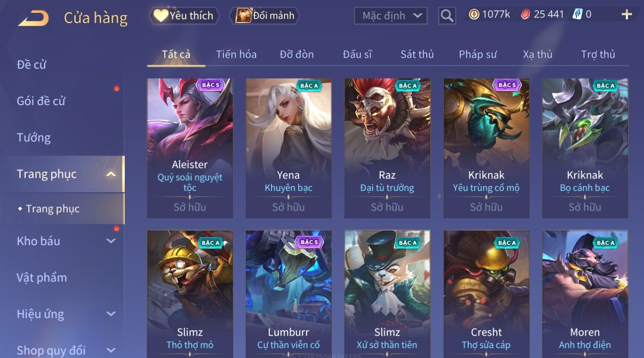Open Tướng in the sidebar
Screen dimensions: 644x358
coord(34,138)
